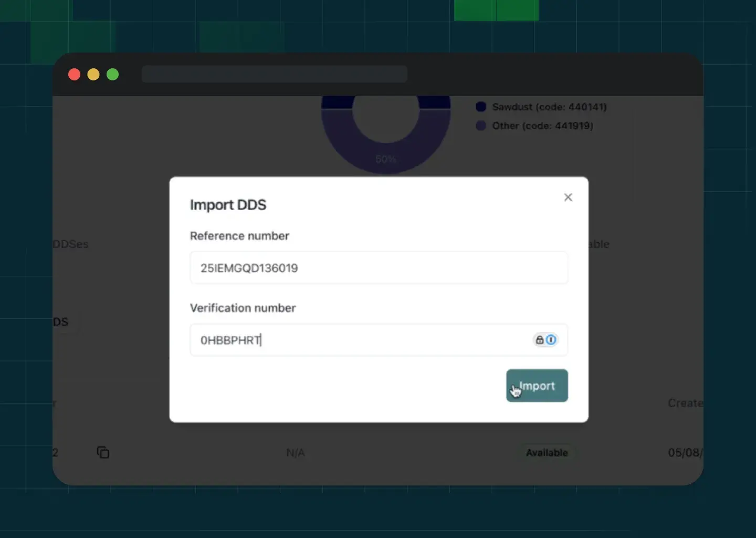Click the red traffic light button
The width and height of the screenshot is (756, 538).
coord(74,74)
